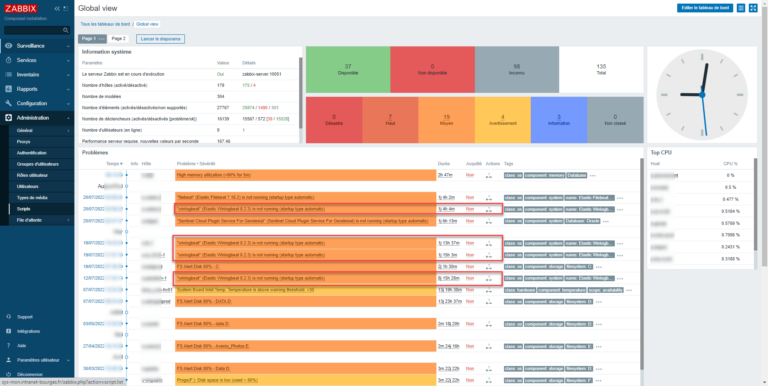This screenshot has width=768, height=386.
Task: Open Proxys under Administration
Action: click(x=24, y=142)
